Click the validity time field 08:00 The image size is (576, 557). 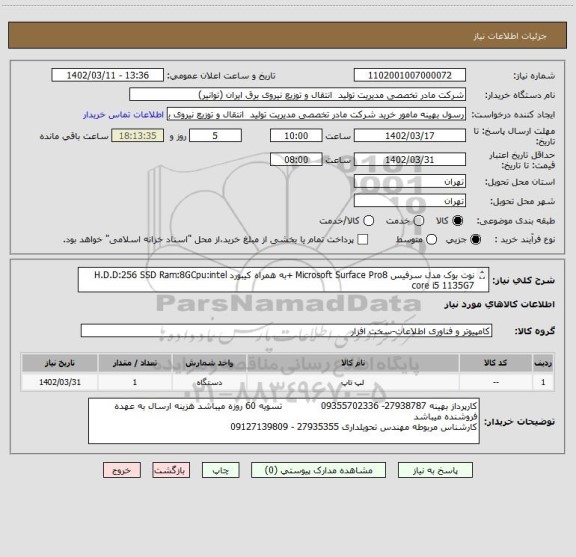[296, 160]
